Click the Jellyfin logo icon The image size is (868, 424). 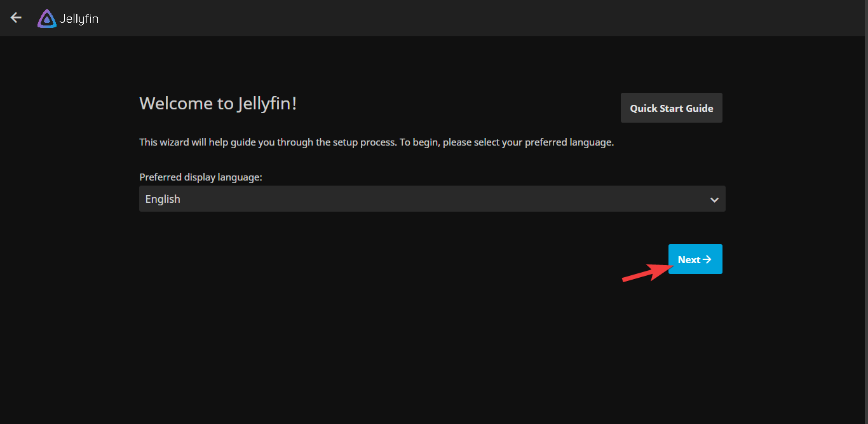click(x=47, y=18)
